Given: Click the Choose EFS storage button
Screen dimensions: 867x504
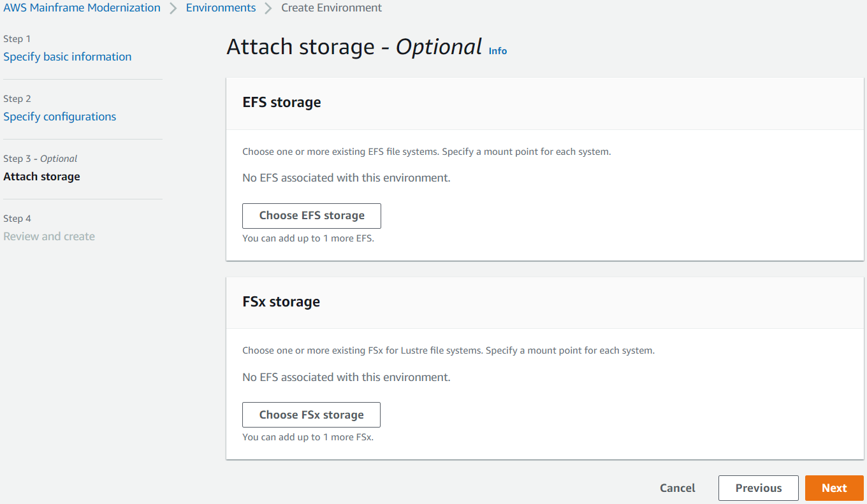Looking at the screenshot, I should point(311,215).
